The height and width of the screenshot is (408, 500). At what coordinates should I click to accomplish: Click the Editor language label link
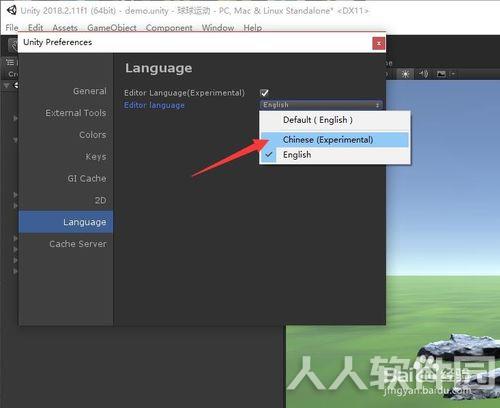[154, 105]
